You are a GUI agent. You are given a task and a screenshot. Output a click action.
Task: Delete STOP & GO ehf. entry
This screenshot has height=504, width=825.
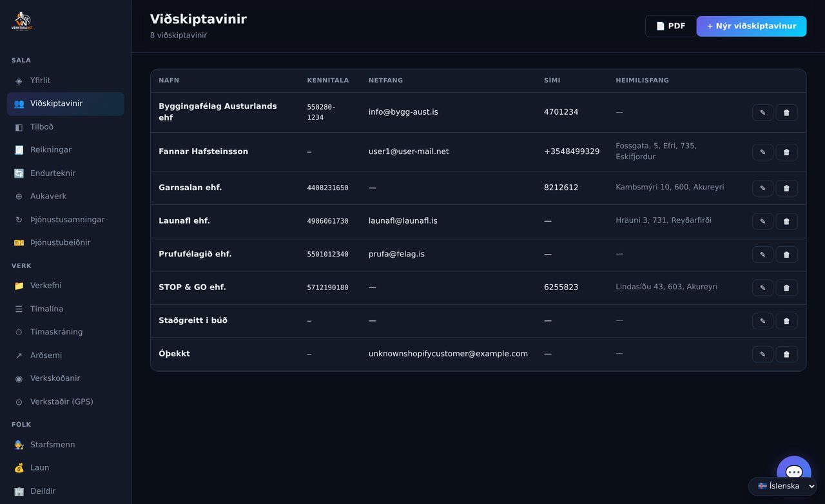[786, 287]
